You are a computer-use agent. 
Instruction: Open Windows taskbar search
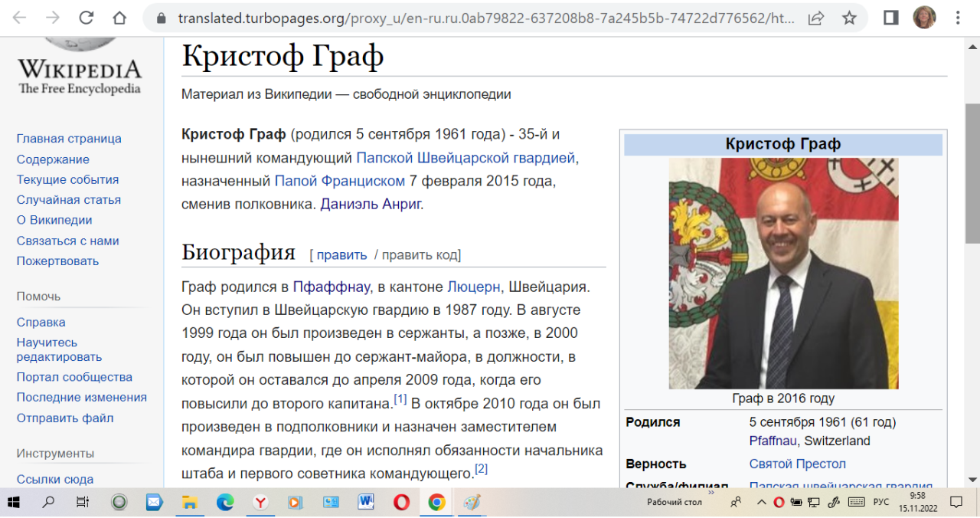pos(49,503)
